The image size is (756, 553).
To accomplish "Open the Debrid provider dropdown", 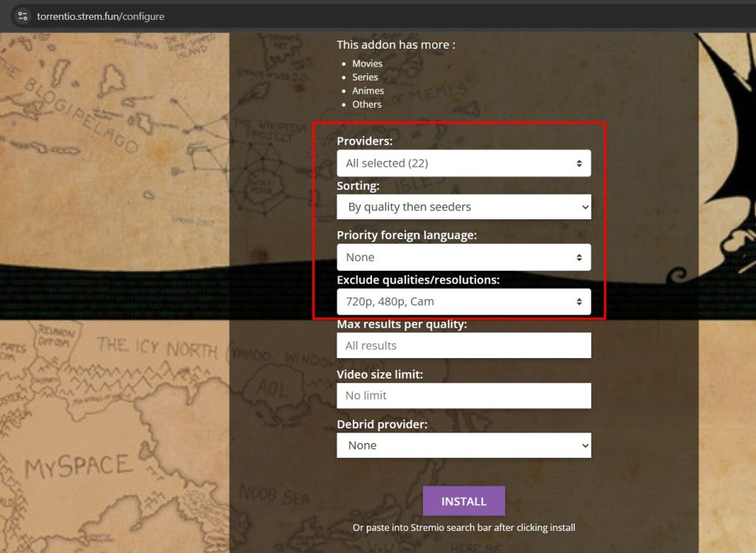I will [x=458, y=445].
